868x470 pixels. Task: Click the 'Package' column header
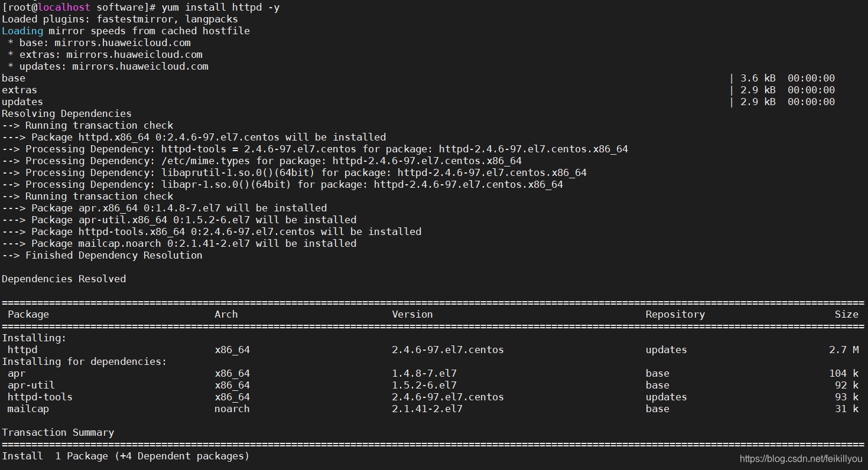[28, 314]
